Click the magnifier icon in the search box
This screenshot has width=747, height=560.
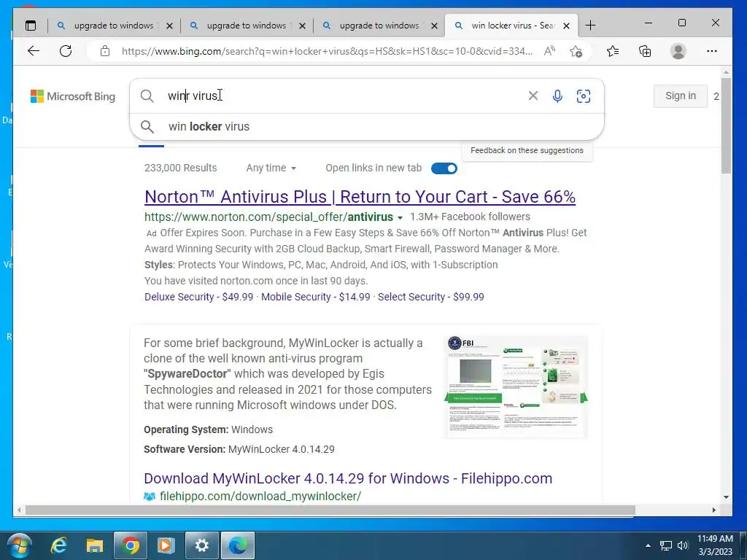[147, 96]
